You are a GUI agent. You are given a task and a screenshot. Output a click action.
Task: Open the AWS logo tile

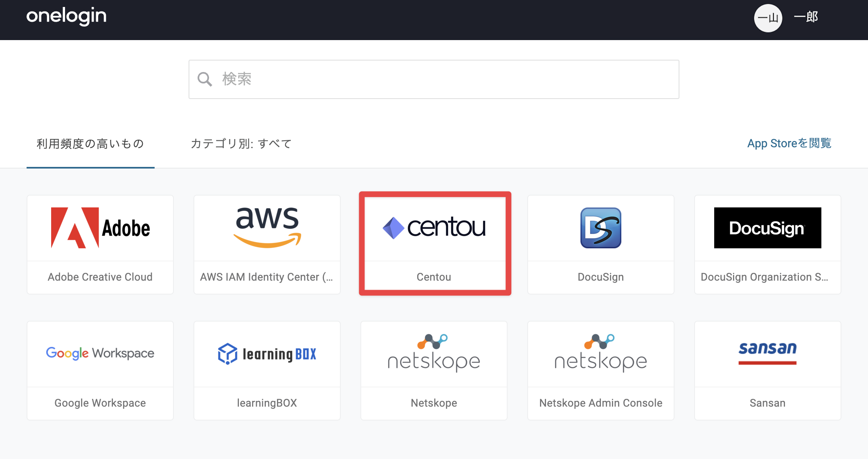click(267, 227)
